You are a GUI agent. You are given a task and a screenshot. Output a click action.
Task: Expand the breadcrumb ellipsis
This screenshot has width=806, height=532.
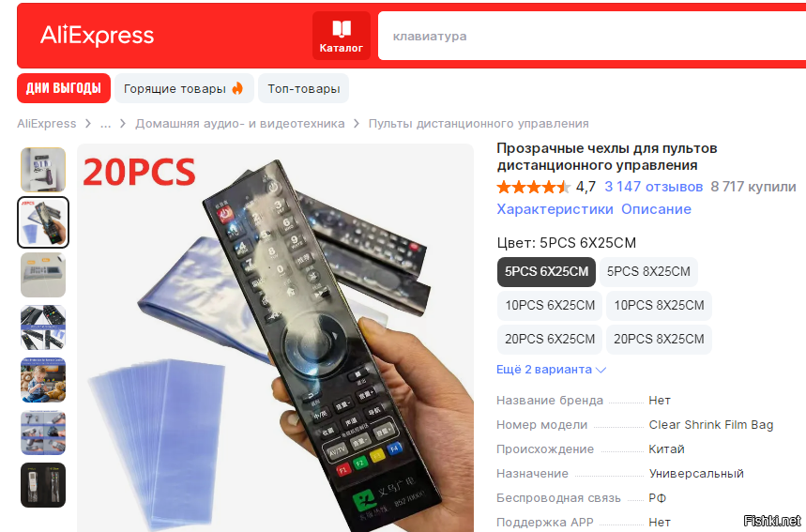(105, 124)
